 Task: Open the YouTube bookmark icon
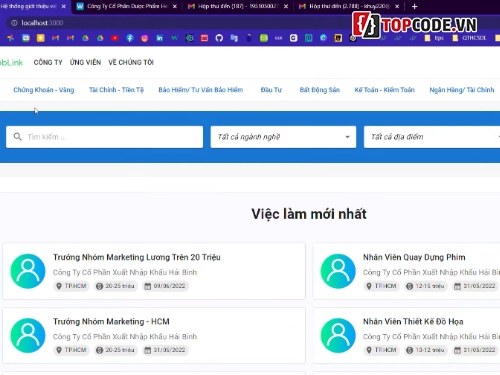115,38
